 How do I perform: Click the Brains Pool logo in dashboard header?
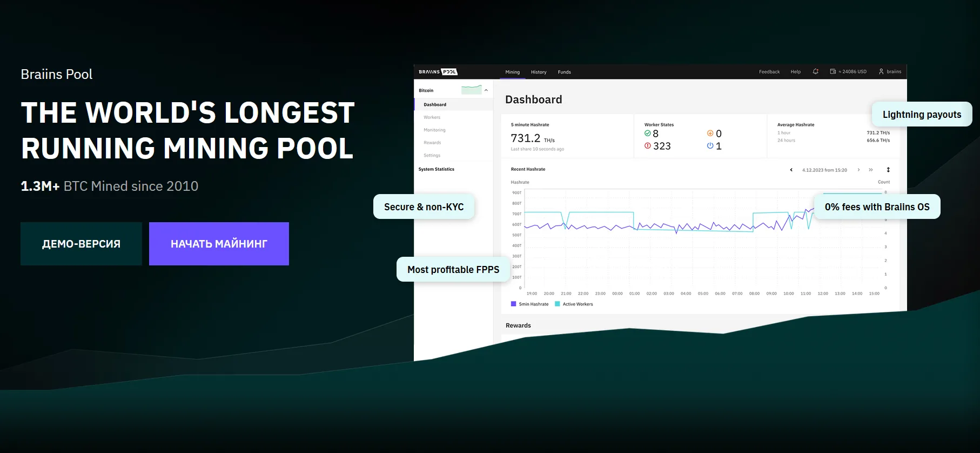click(x=438, y=72)
